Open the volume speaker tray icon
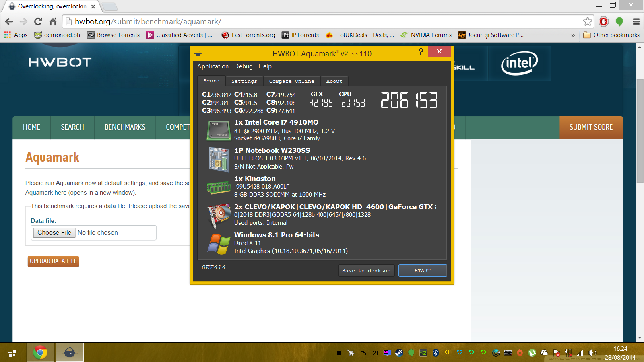Image resolution: width=644 pixels, height=362 pixels. coord(592,353)
